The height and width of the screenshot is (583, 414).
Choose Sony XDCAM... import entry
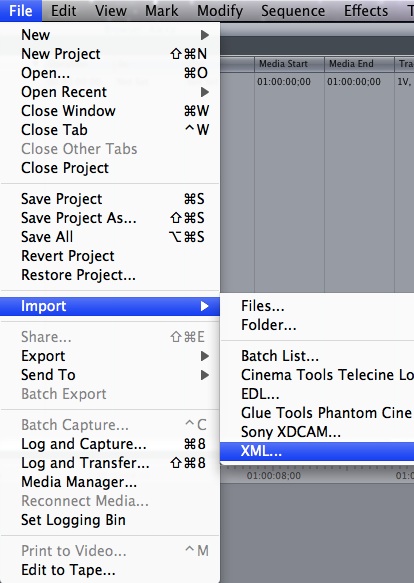pyautogui.click(x=317, y=432)
